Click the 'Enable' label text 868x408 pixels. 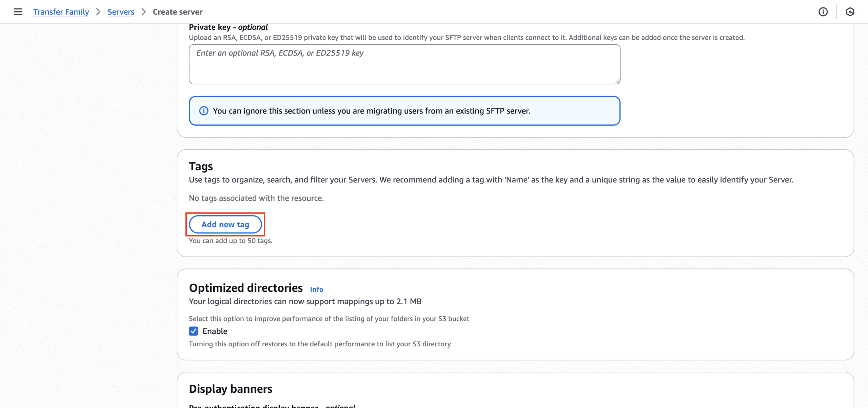(215, 331)
